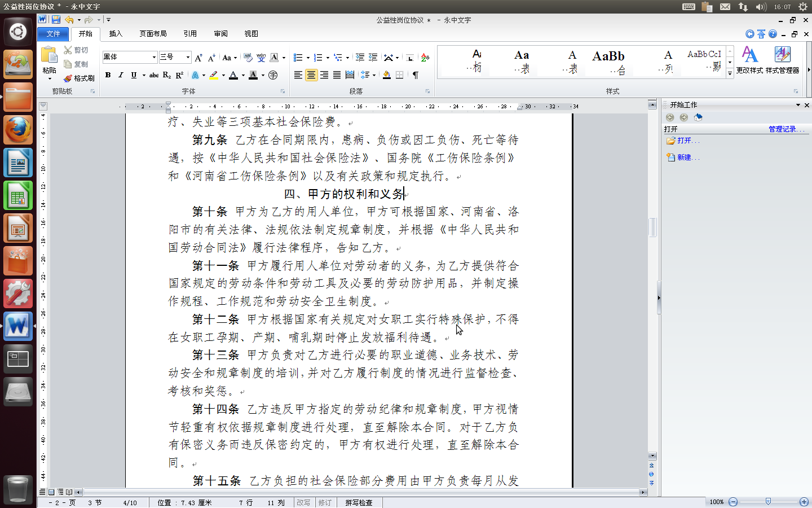812x508 pixels.
Task: Click the decrease indent icon
Action: pos(360,58)
